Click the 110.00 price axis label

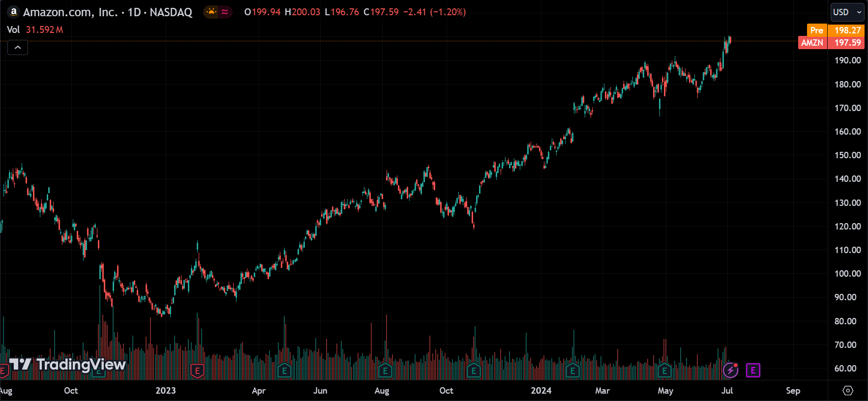click(x=847, y=250)
